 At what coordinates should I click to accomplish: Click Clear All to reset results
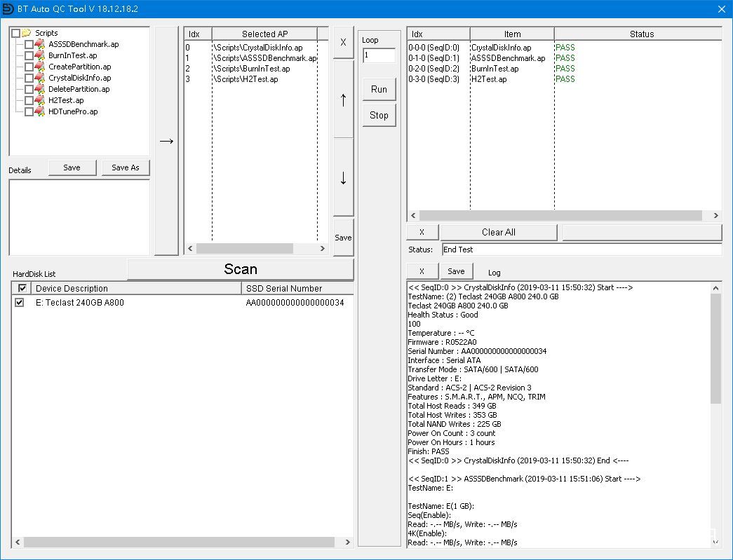[x=498, y=232]
